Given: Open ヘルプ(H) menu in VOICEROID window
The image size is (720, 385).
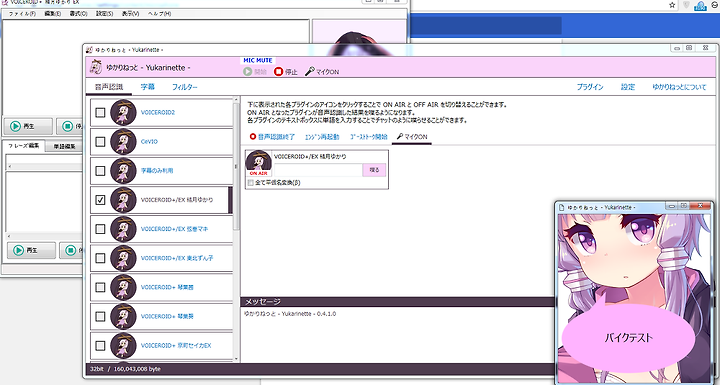Looking at the screenshot, I should click(x=159, y=14).
